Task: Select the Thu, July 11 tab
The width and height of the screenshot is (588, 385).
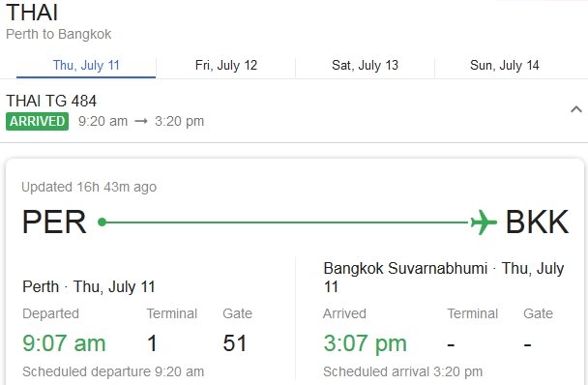Action: point(86,65)
